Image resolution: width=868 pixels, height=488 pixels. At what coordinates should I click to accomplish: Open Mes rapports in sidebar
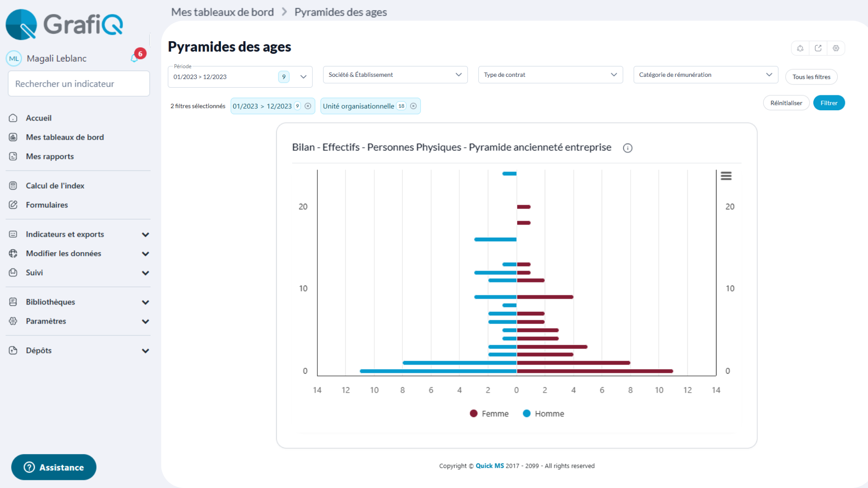point(50,156)
